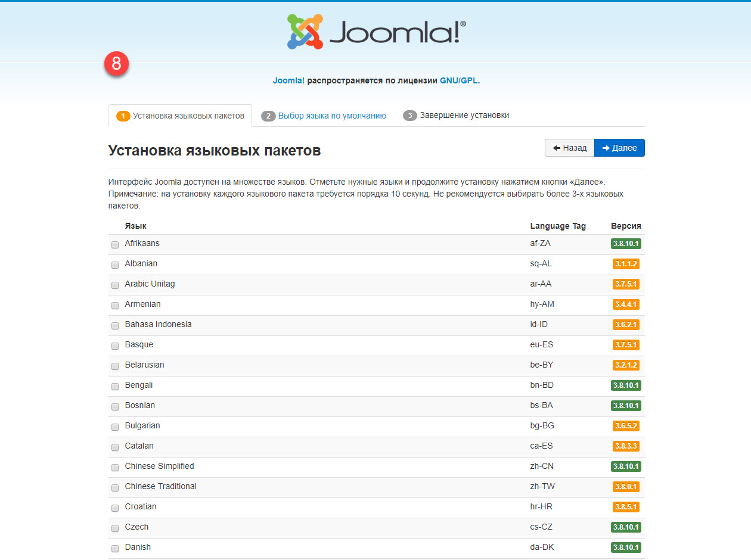This screenshot has width=751, height=560.
Task: Open the Joomla! link in license line
Action: (x=288, y=80)
